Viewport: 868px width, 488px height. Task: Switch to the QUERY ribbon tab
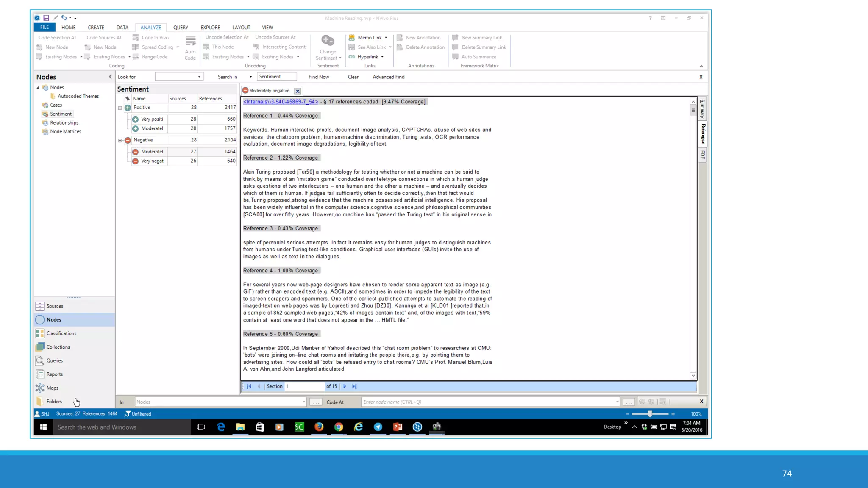click(181, 28)
